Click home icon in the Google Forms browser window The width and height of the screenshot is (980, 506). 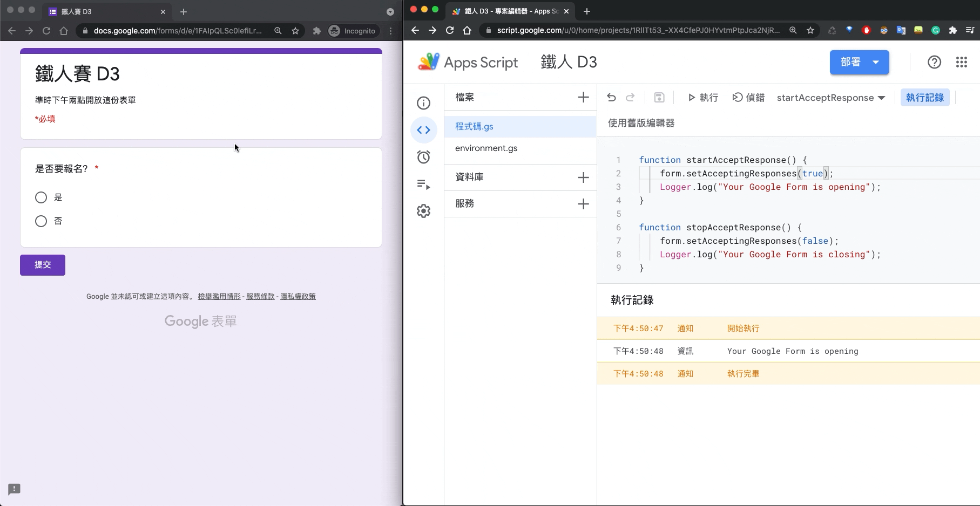[64, 31]
